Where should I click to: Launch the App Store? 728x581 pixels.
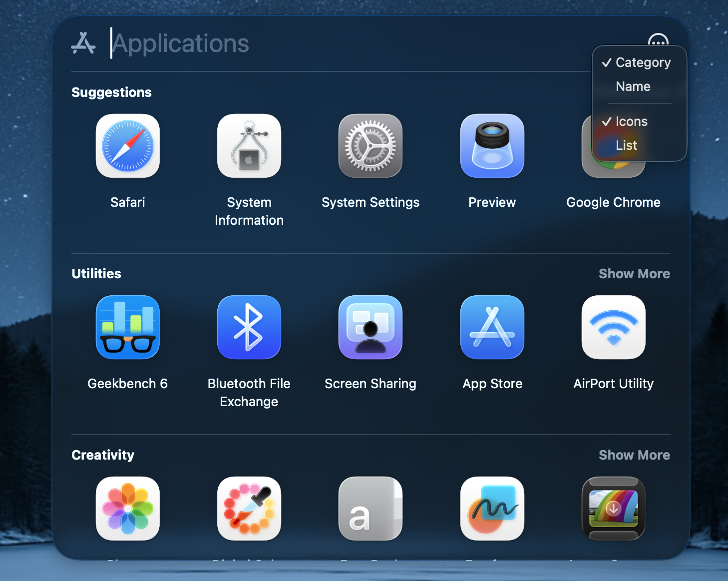tap(492, 327)
